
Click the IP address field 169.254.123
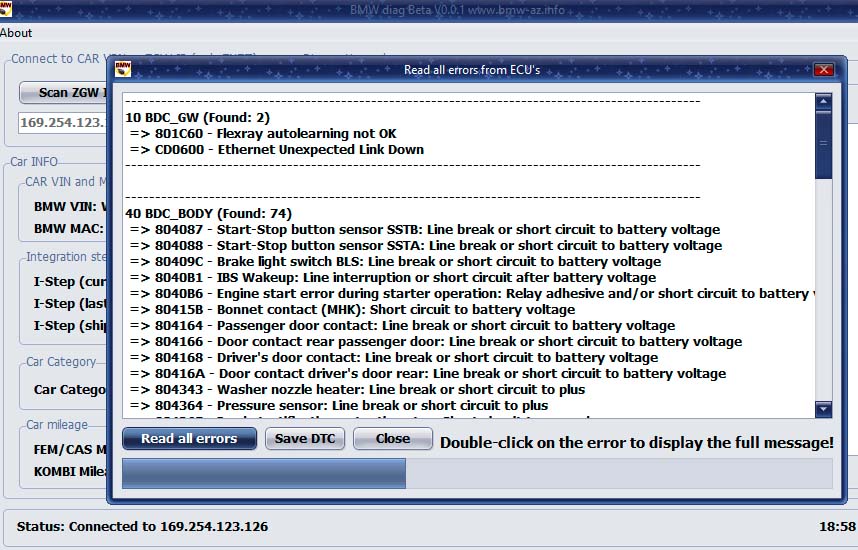[x=62, y=123]
